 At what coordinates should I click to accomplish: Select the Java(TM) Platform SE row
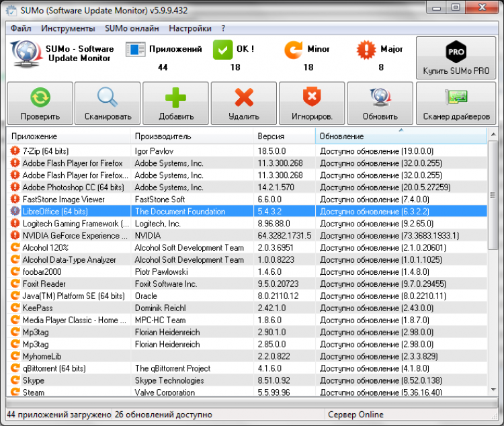coord(247,296)
